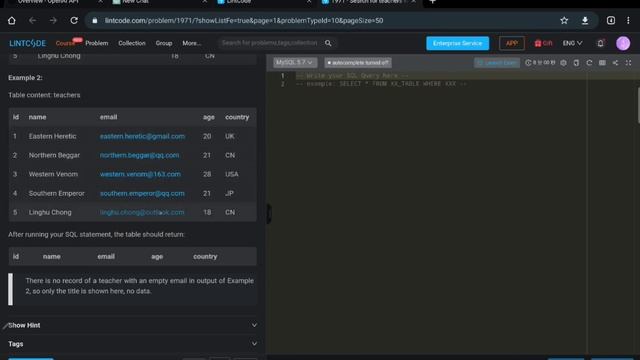The height and width of the screenshot is (360, 640).
Task: Click the Launch Code button
Action: 497,63
